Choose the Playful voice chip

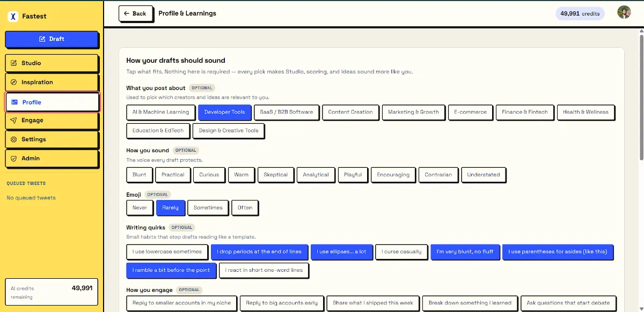(353, 175)
